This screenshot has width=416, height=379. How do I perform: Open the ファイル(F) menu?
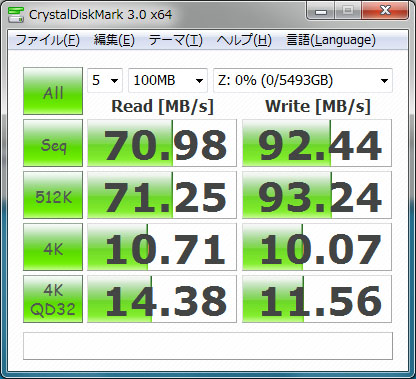tap(48, 40)
